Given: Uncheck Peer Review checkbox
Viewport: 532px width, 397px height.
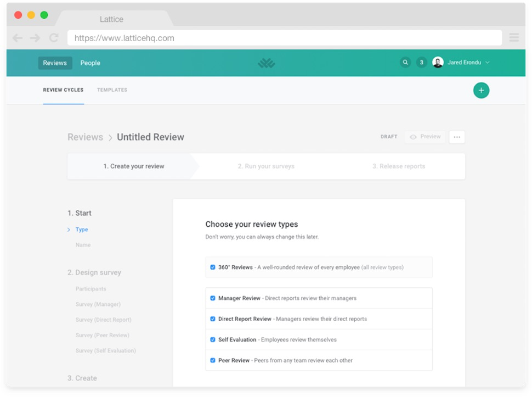Looking at the screenshot, I should tap(213, 360).
